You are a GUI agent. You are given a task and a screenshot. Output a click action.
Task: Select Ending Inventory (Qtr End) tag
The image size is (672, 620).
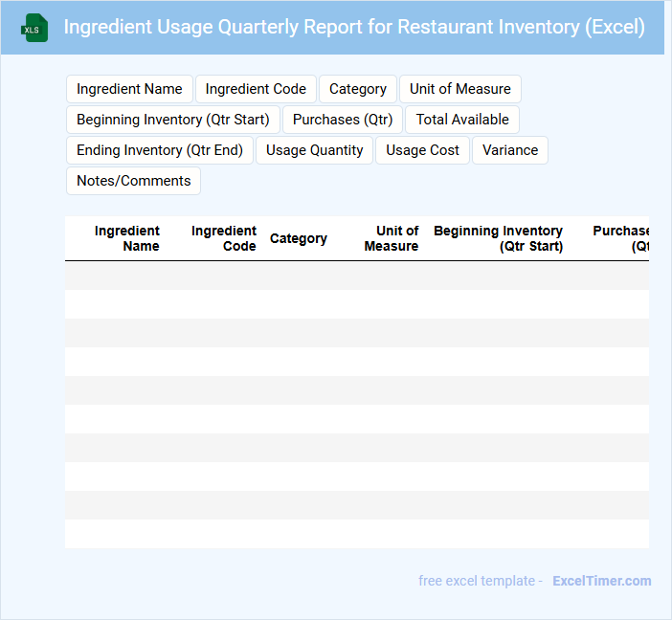point(159,150)
